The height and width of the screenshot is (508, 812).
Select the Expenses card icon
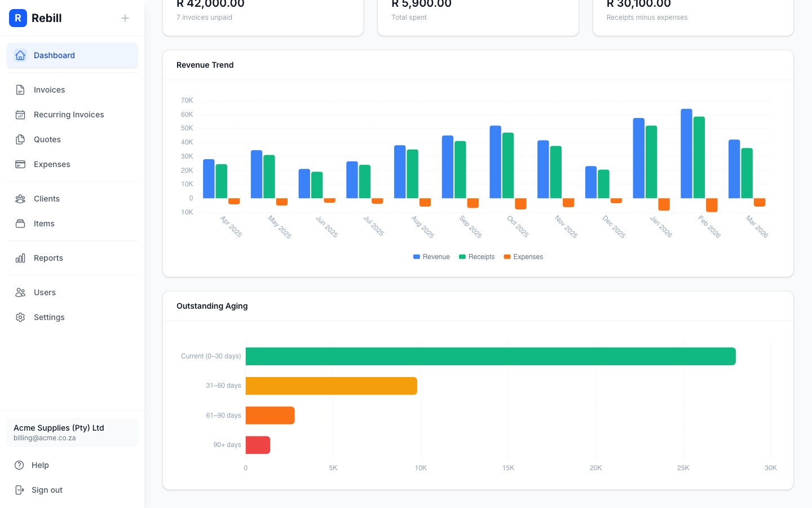[x=20, y=164]
